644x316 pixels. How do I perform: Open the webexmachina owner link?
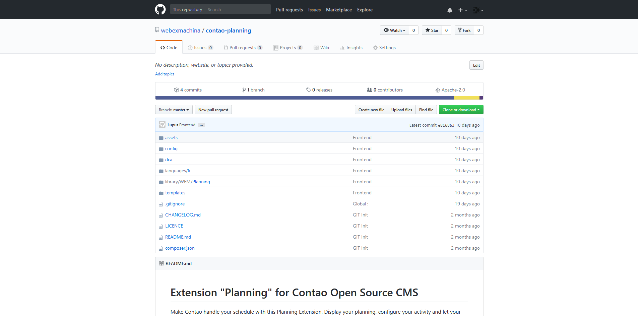[x=181, y=30]
